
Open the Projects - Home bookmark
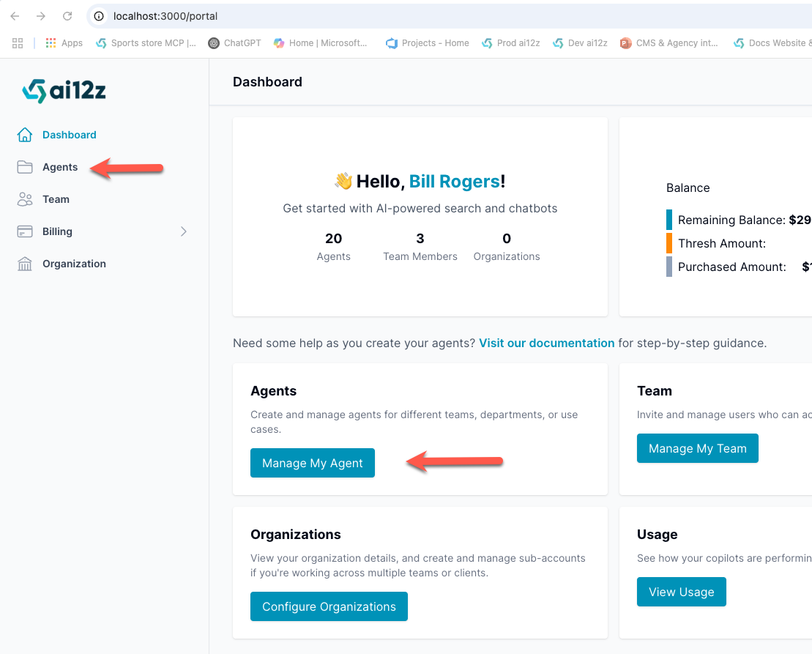[427, 43]
